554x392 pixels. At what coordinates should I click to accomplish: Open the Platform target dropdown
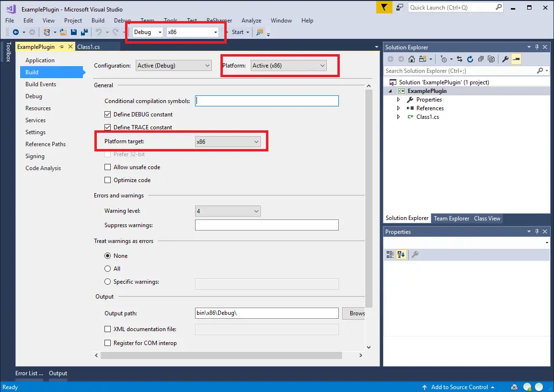click(x=228, y=142)
